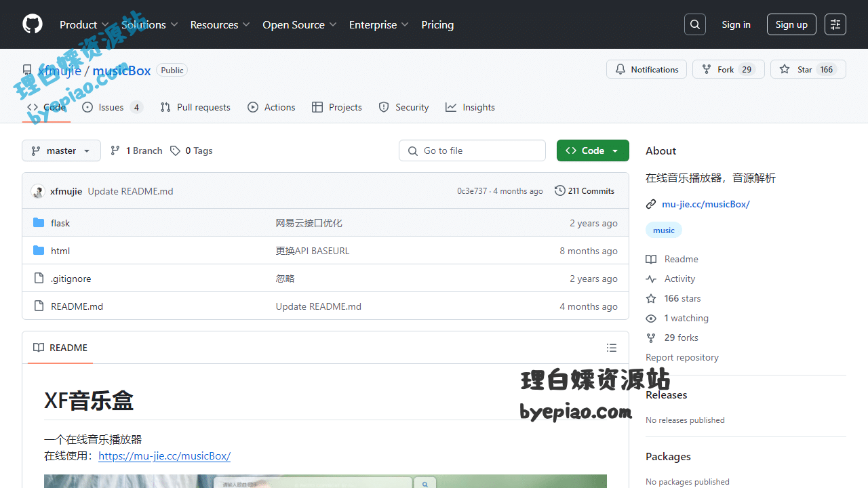
Task: Click the fork icon in Fork button
Action: (x=707, y=69)
